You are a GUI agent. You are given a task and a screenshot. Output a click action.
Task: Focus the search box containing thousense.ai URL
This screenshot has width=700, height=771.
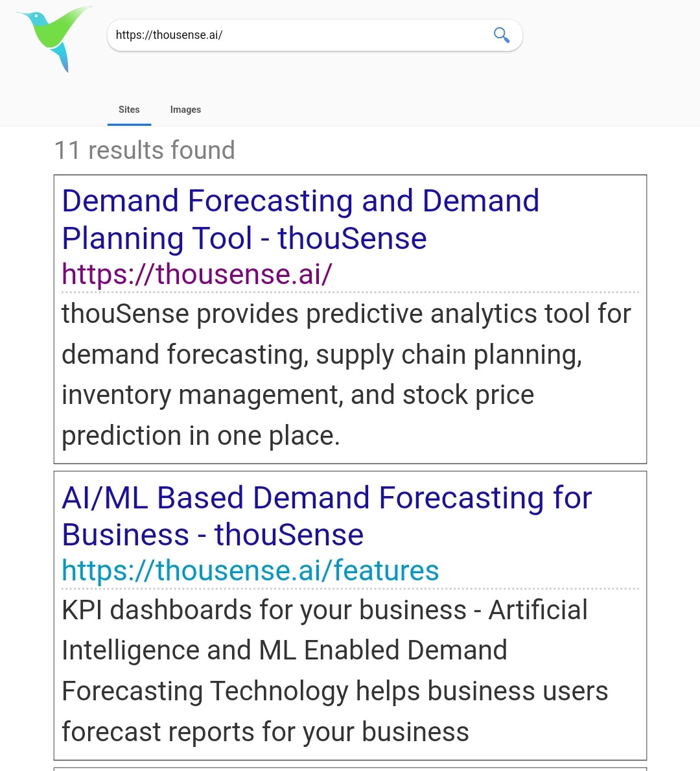tap(314, 35)
